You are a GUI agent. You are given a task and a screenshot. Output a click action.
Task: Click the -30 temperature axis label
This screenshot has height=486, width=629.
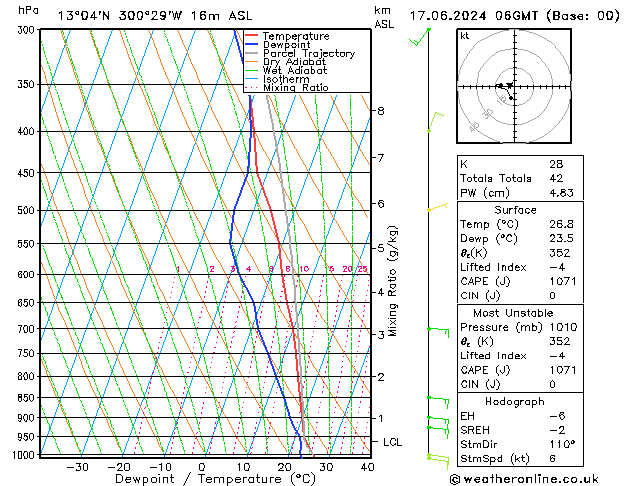[77, 467]
